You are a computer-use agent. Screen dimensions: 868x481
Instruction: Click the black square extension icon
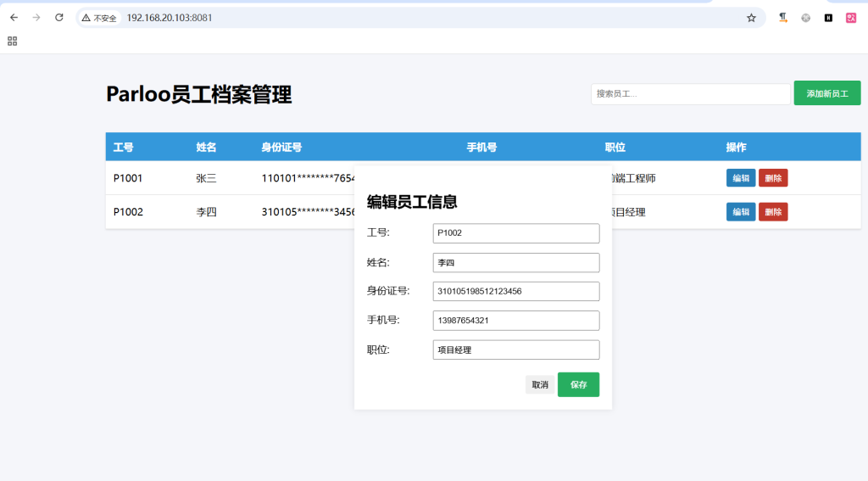(828, 18)
